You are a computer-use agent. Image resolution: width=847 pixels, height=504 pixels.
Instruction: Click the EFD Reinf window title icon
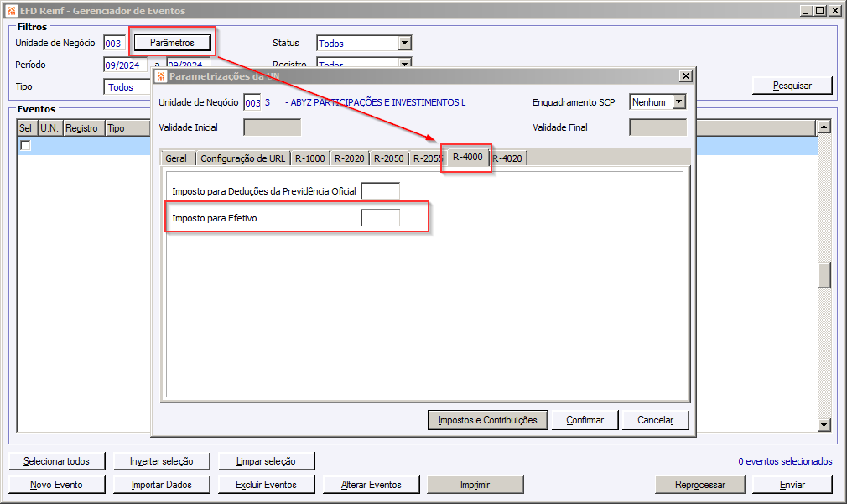click(12, 11)
